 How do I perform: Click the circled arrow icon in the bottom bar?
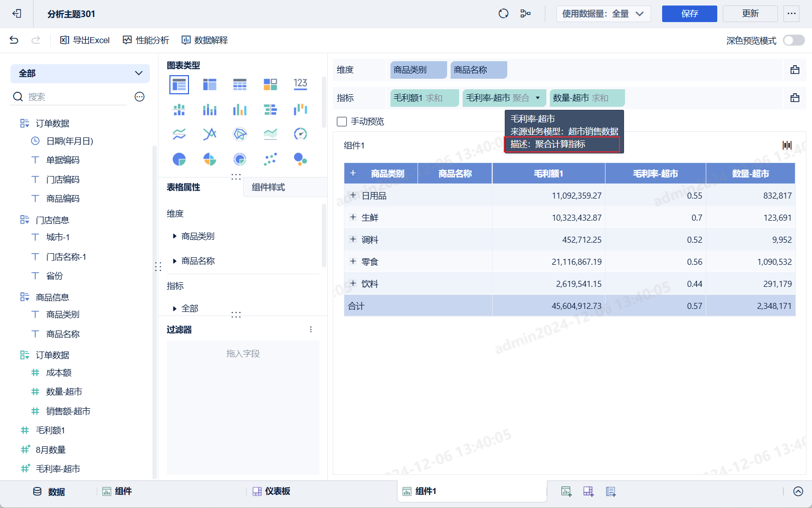(798, 491)
